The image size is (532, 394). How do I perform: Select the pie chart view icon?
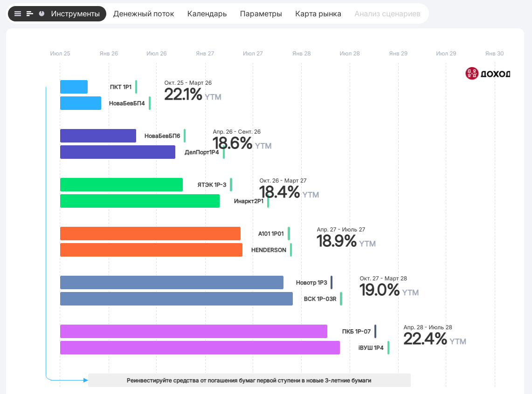coord(42,14)
